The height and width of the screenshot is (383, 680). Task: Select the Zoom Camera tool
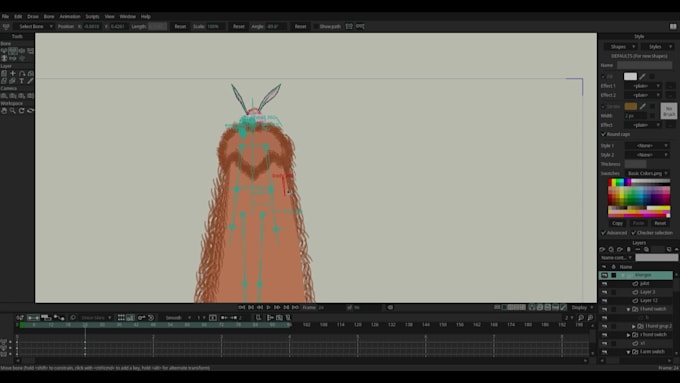pyautogui.click(x=13, y=95)
